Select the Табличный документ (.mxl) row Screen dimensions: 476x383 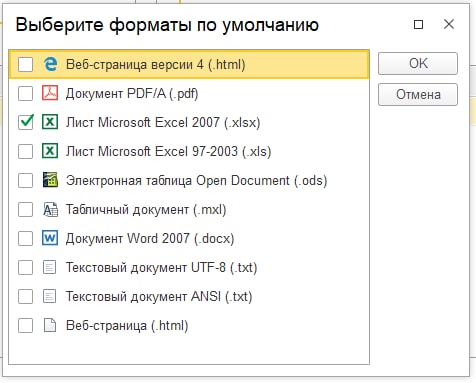pyautogui.click(x=189, y=209)
